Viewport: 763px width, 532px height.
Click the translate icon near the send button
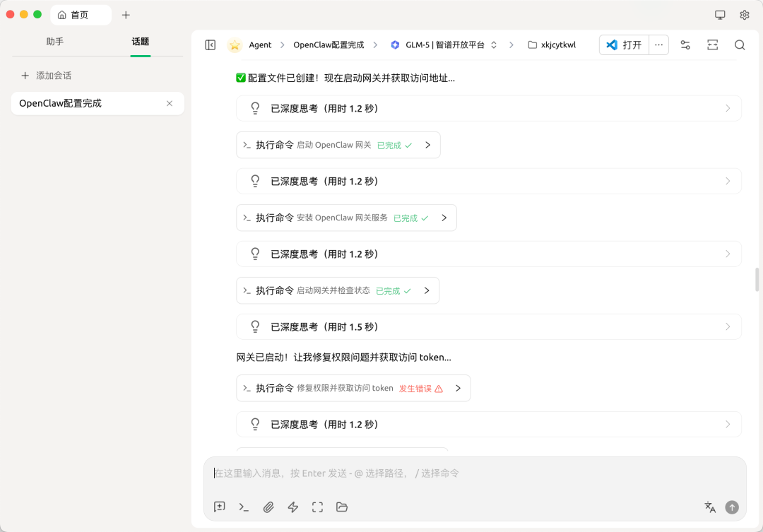(709, 507)
